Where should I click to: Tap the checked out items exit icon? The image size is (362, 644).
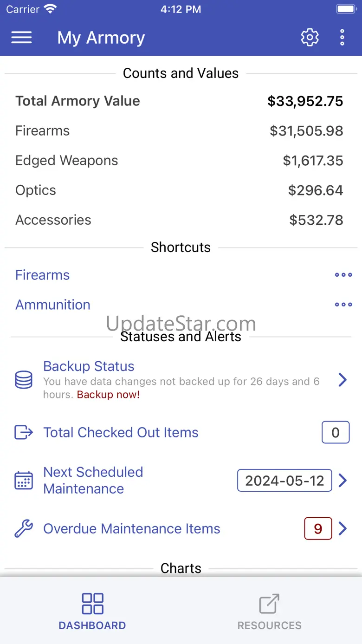click(24, 432)
